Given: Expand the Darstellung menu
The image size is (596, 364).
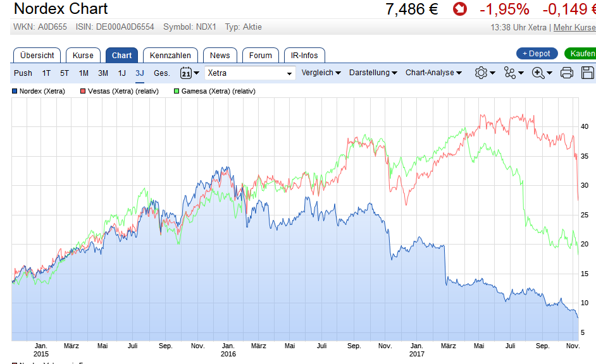Looking at the screenshot, I should tap(373, 73).
